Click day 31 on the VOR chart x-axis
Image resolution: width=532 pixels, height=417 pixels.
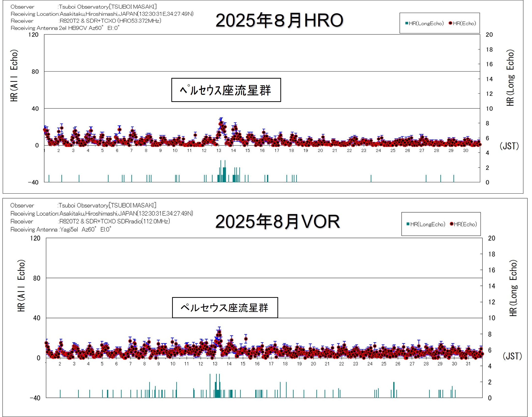468,364
